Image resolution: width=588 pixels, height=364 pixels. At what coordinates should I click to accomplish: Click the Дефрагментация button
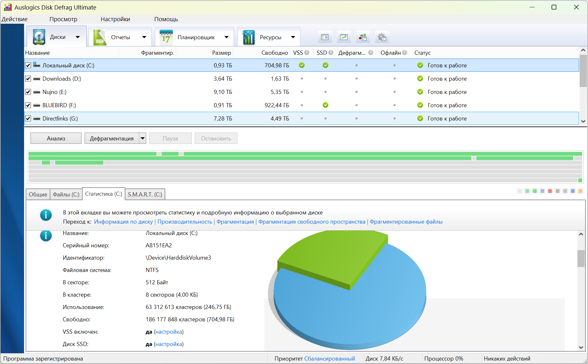[112, 138]
